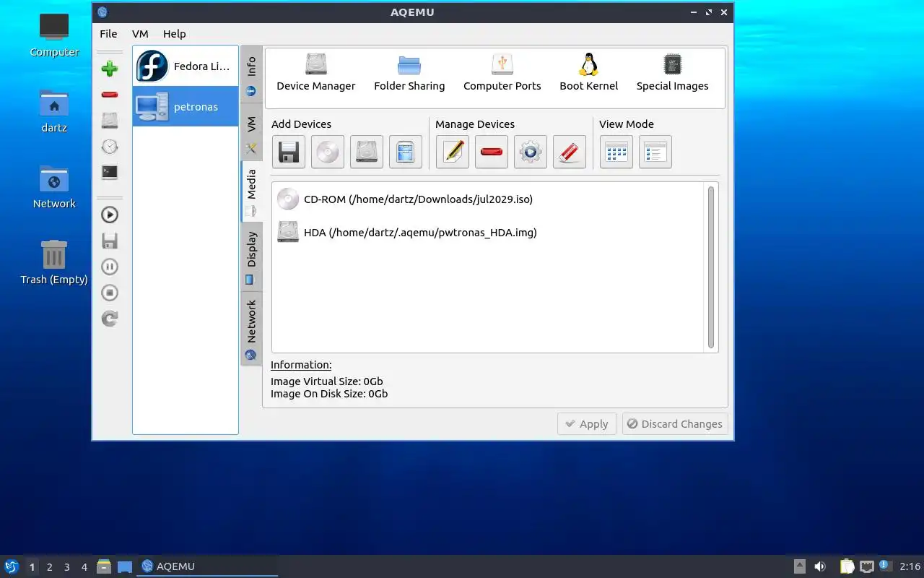
Task: Open Boot Kernel section
Action: click(x=589, y=72)
